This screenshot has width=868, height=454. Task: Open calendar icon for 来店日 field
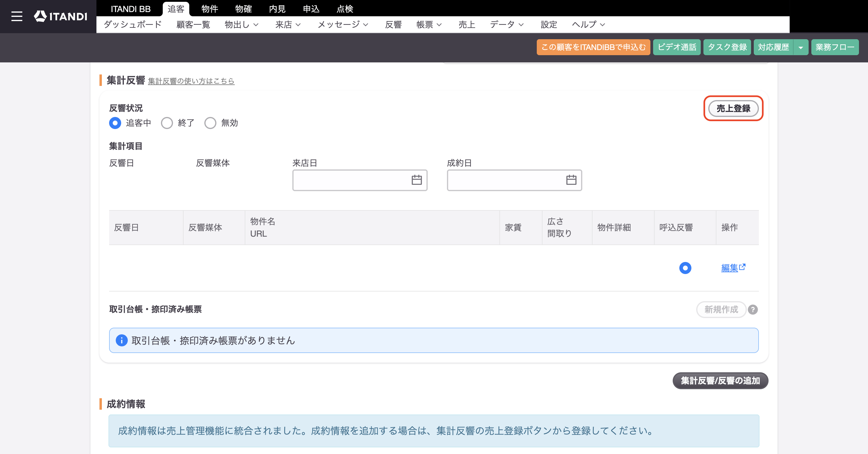coord(417,180)
